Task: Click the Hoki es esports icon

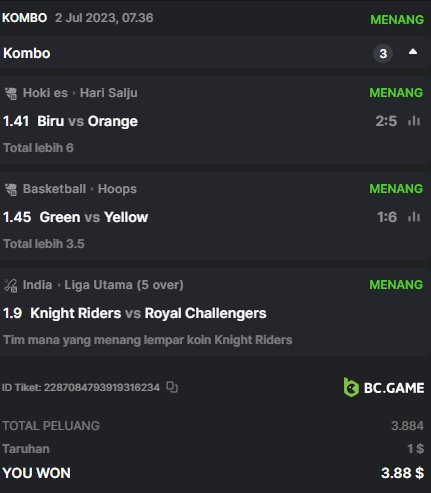Action: pyautogui.click(x=11, y=93)
